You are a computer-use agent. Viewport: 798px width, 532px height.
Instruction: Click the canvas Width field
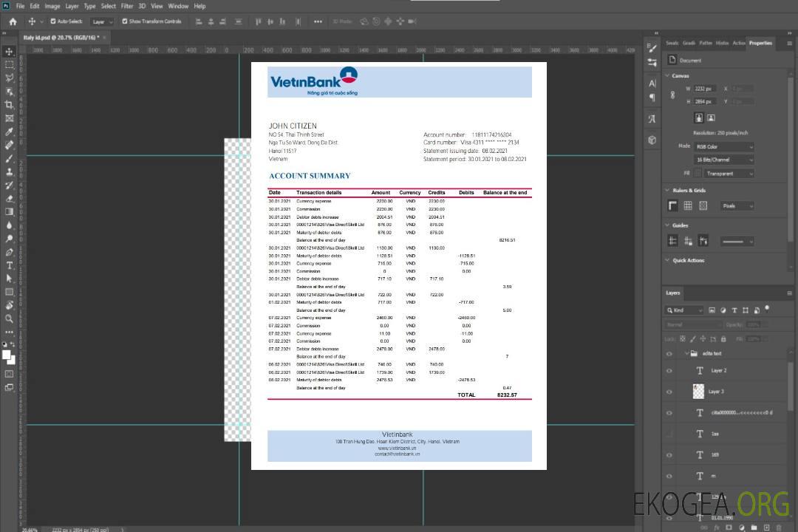[705, 89]
